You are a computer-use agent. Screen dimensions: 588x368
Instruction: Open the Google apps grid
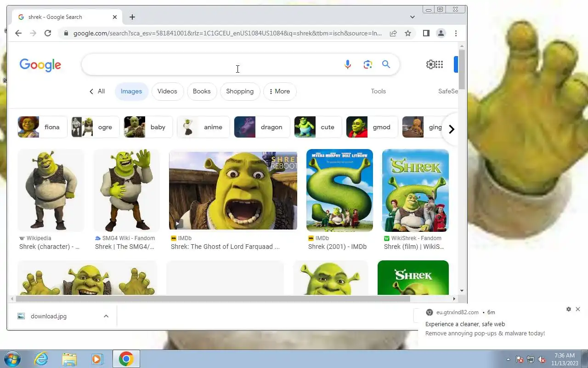[439, 64]
